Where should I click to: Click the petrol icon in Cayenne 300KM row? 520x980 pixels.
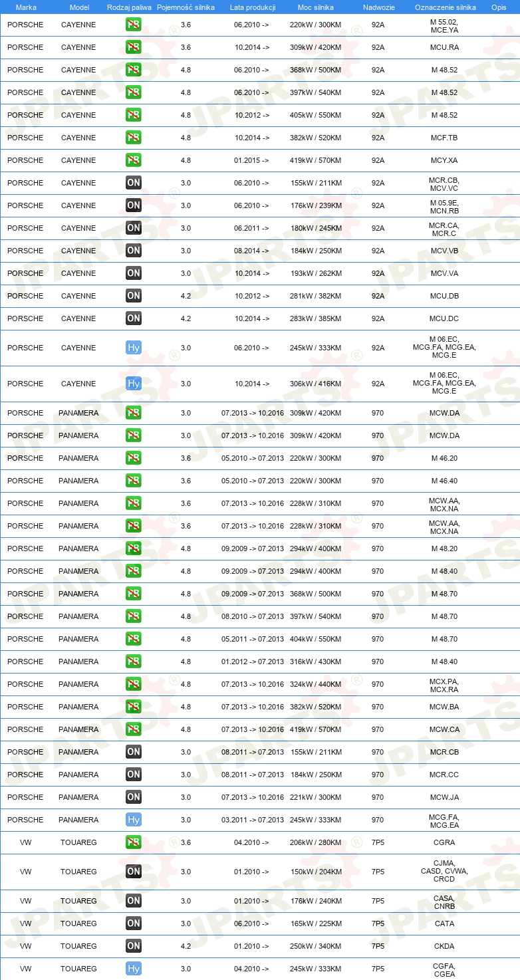pos(134,25)
